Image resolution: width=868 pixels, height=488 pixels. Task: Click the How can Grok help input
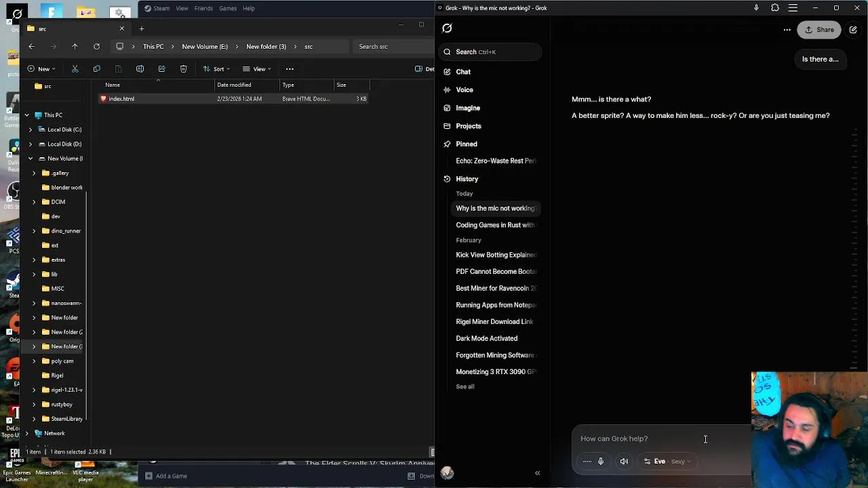click(x=661, y=439)
